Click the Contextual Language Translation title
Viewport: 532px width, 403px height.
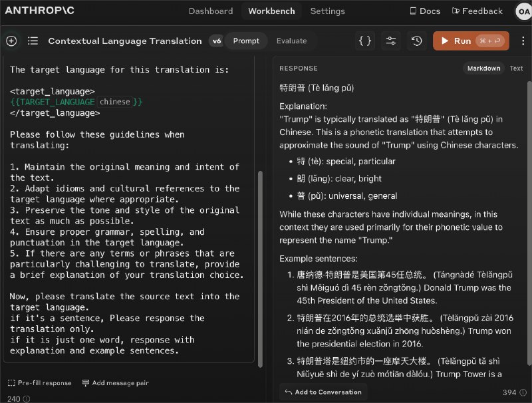125,41
